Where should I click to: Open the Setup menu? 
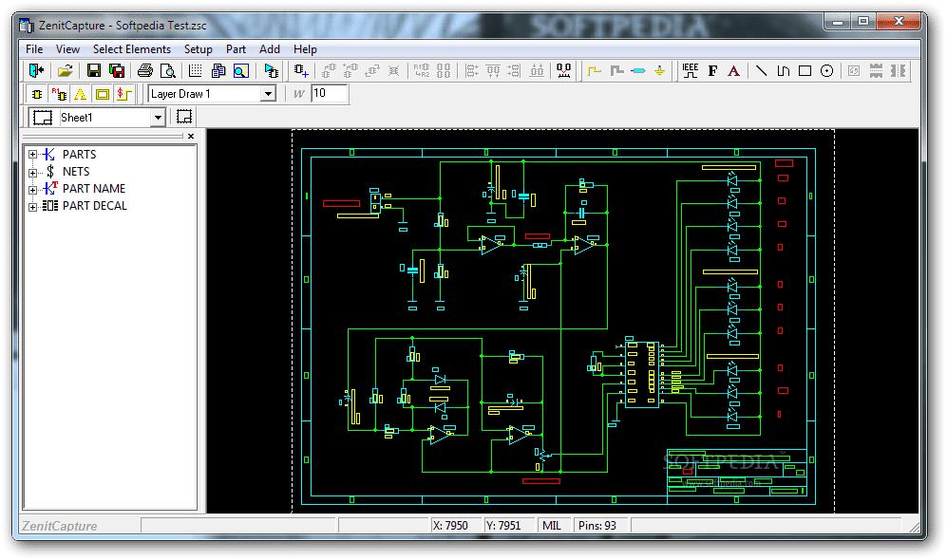click(x=199, y=49)
